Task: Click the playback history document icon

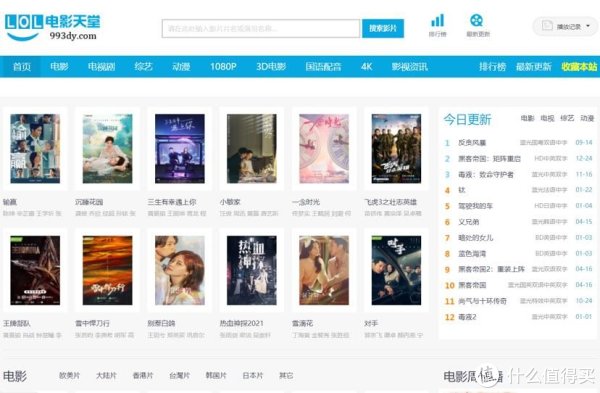Action: pyautogui.click(x=547, y=26)
